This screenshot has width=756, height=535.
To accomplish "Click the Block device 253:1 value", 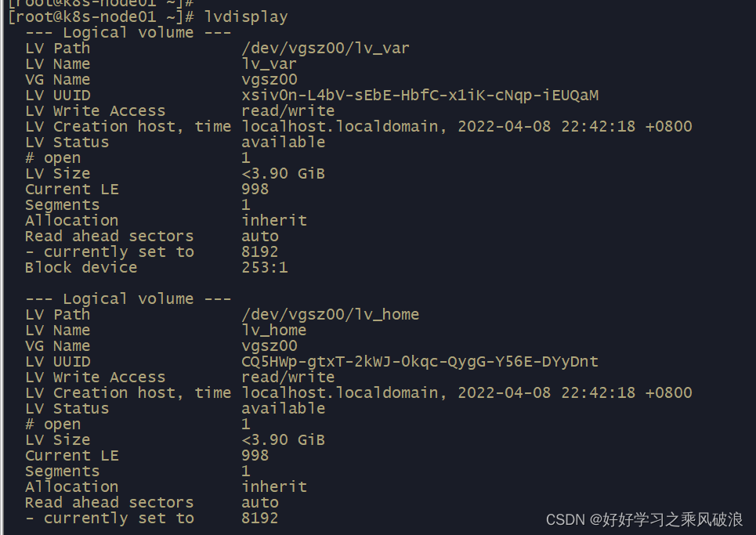I will click(x=265, y=268).
